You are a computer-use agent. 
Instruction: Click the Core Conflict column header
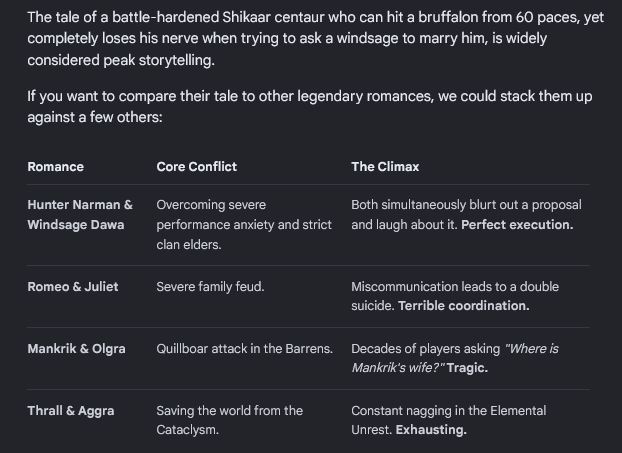click(196, 167)
